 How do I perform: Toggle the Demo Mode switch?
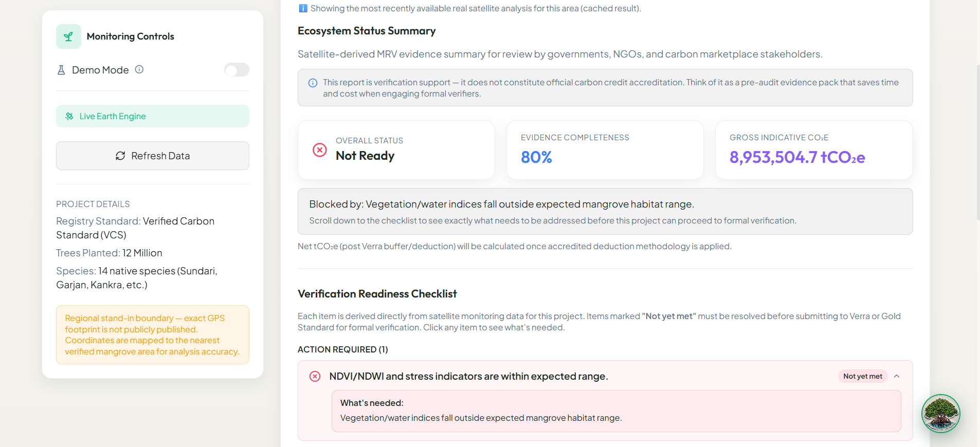pyautogui.click(x=237, y=70)
